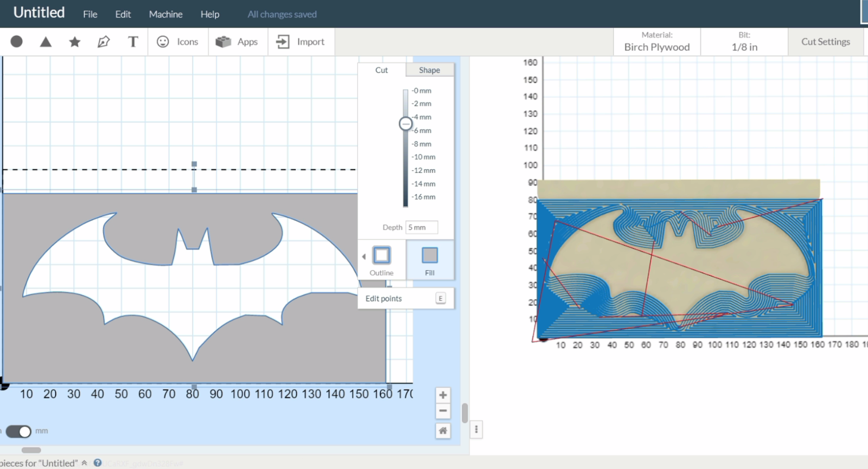Select the star shape tool

pyautogui.click(x=75, y=42)
